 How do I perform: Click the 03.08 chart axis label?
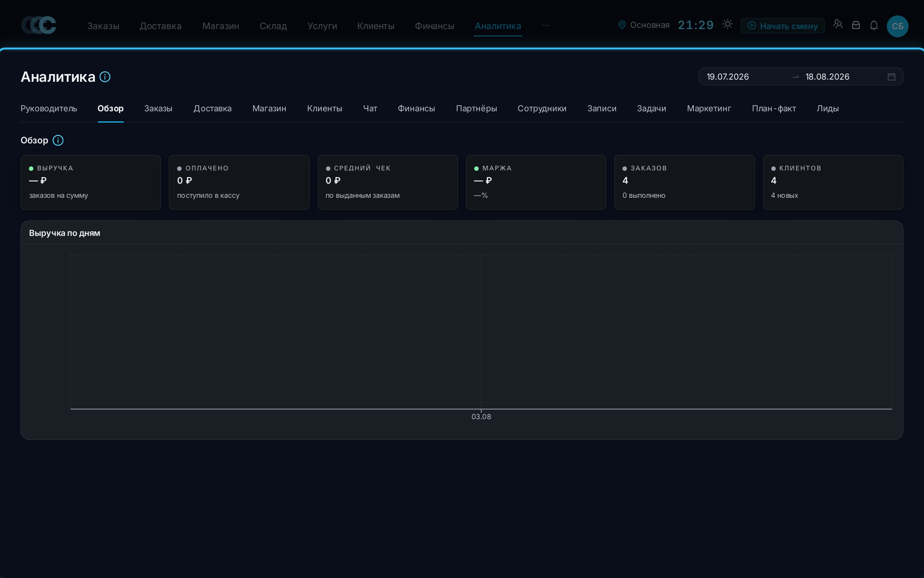[x=481, y=417]
